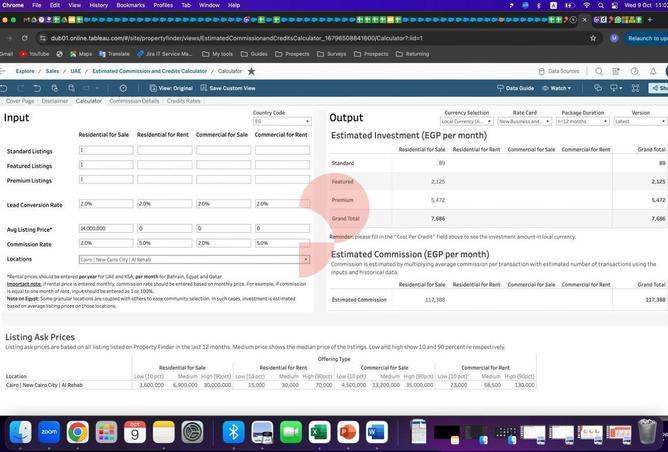Click Premium Listings Residential for Sale field
Image resolution: width=668 pixels, height=452 pixels.
tap(106, 179)
